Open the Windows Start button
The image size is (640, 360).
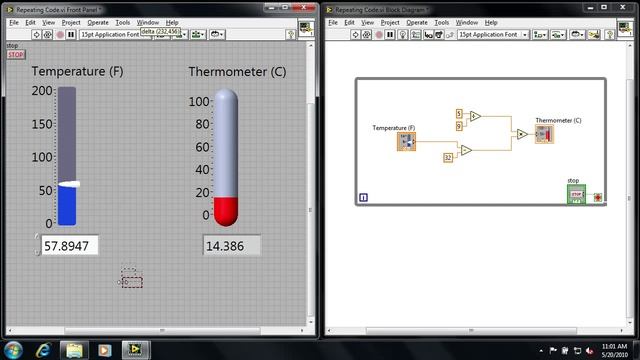(x=13, y=350)
